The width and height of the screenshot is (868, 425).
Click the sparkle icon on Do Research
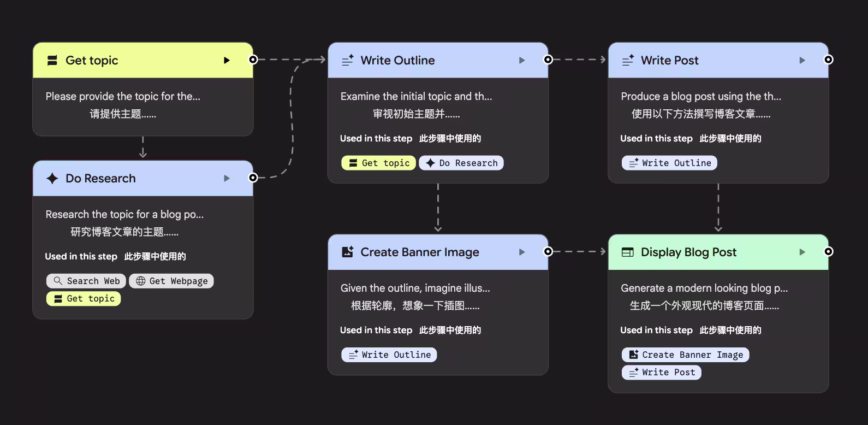point(52,179)
